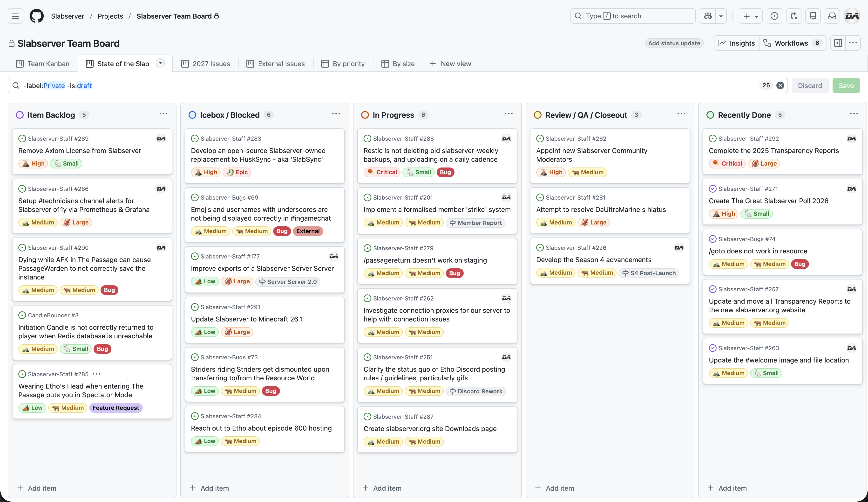Image resolution: width=868 pixels, height=502 pixels.
Task: Open the notifications inbox icon
Action: point(832,16)
